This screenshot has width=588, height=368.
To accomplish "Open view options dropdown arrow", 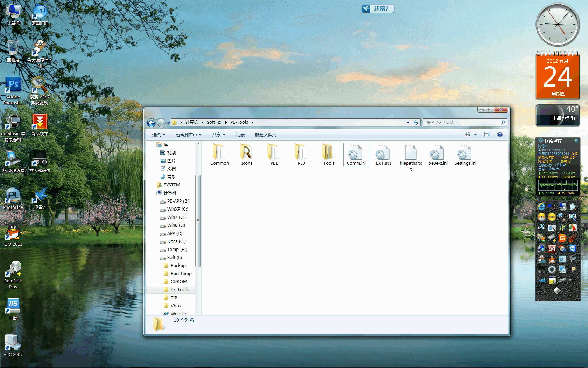I will point(475,135).
